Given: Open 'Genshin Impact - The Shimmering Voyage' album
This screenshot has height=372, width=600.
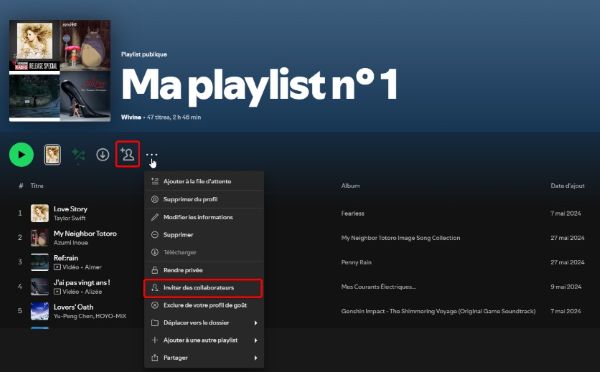Looking at the screenshot, I should (438, 311).
